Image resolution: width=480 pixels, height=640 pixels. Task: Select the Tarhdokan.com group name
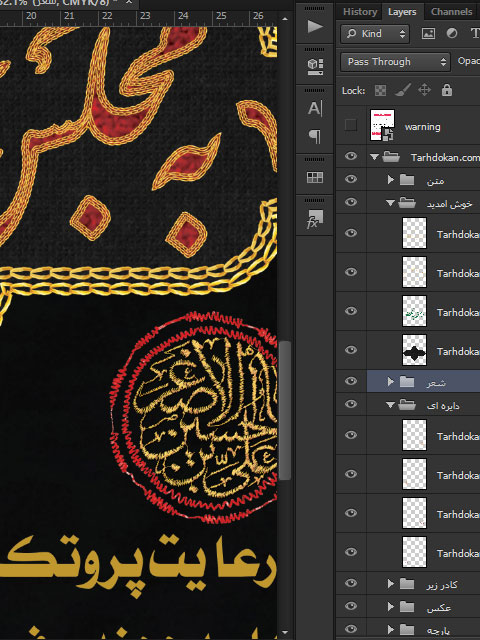(445, 158)
